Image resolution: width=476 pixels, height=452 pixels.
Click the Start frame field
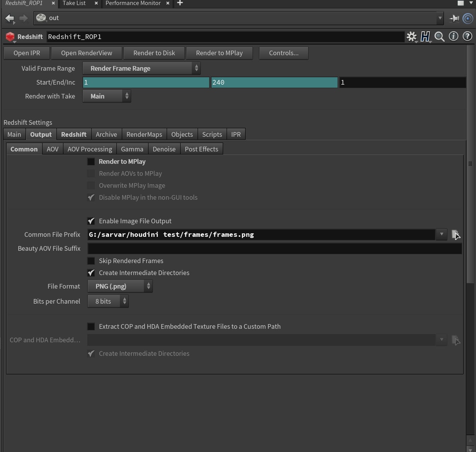146,82
